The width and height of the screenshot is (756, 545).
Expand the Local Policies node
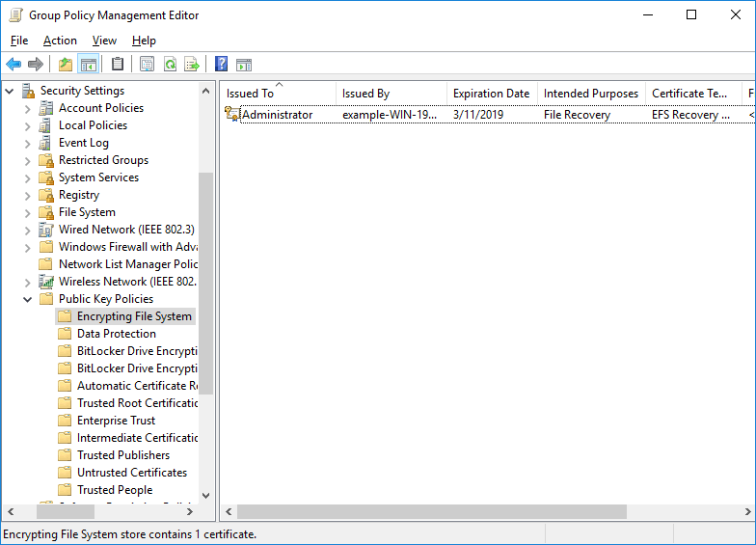(27, 126)
